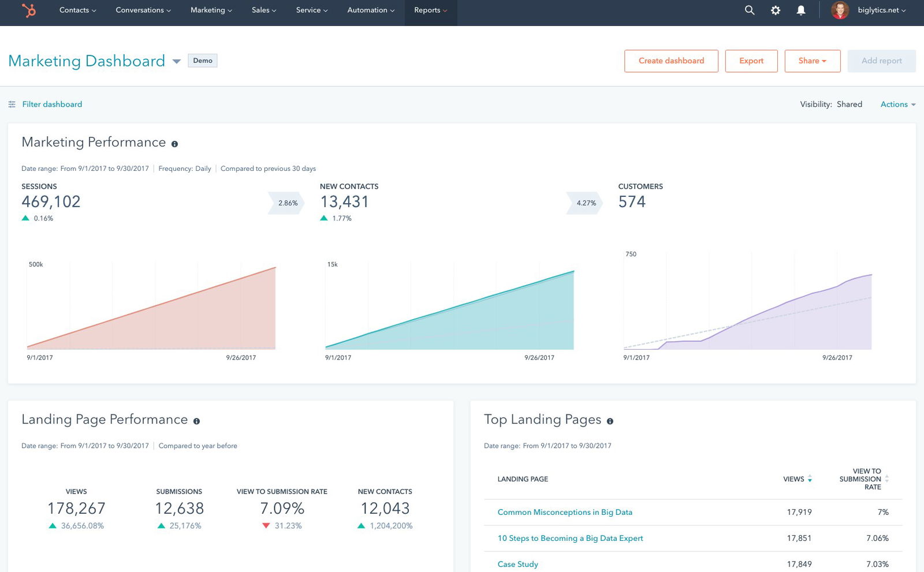Open the Automation menu
Screen dimensions: 924x572
(370, 10)
